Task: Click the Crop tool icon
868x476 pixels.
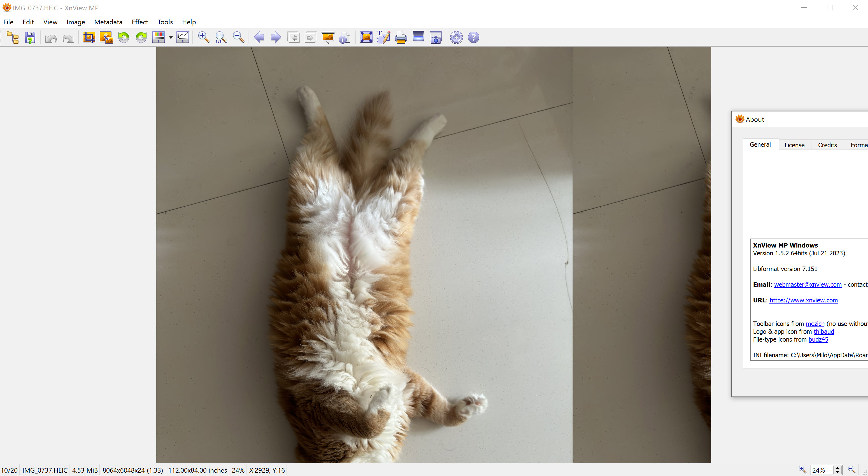Action: 89,38
